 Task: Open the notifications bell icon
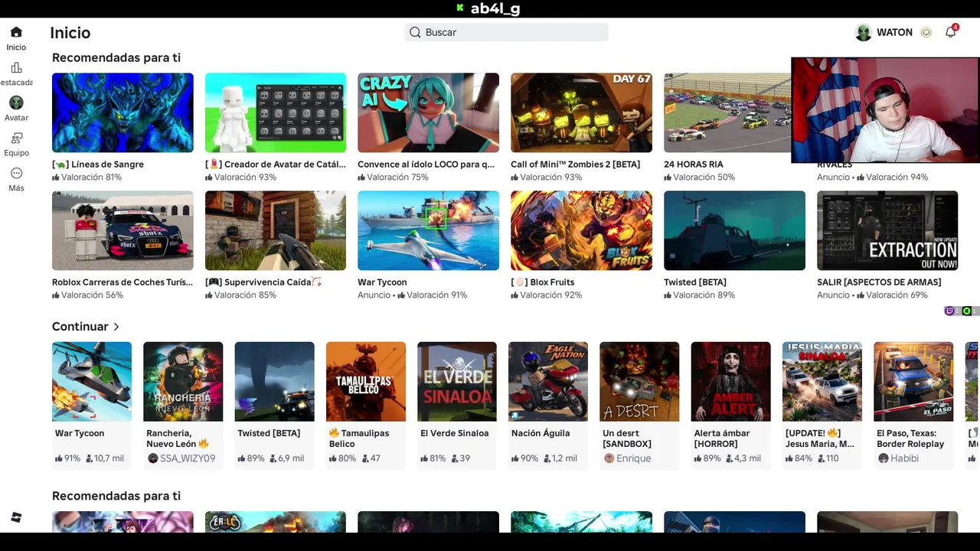951,32
